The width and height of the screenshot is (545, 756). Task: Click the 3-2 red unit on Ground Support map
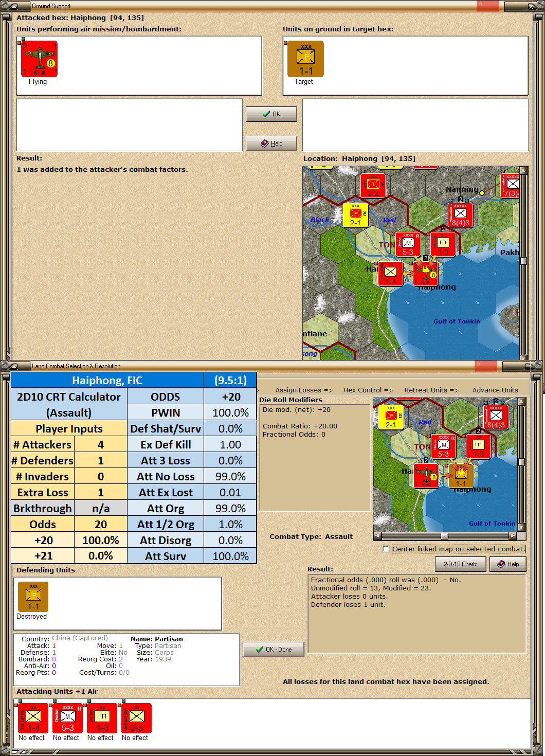(x=373, y=186)
